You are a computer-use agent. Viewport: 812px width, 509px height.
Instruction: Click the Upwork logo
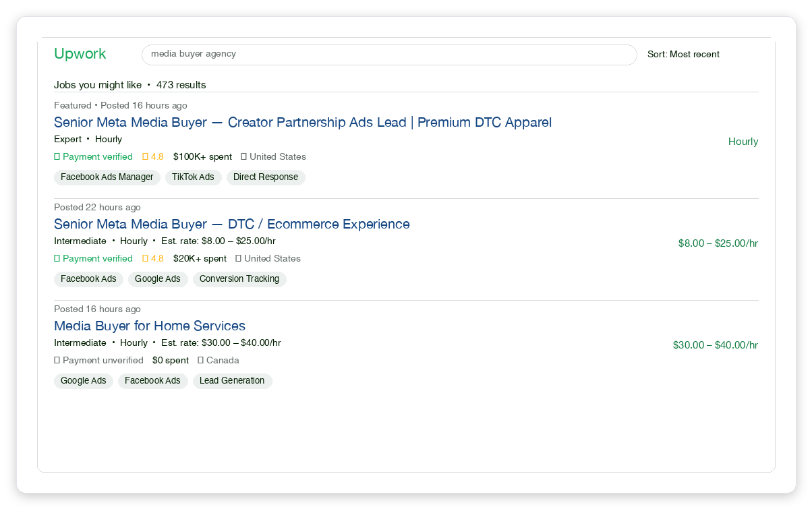tap(80, 55)
